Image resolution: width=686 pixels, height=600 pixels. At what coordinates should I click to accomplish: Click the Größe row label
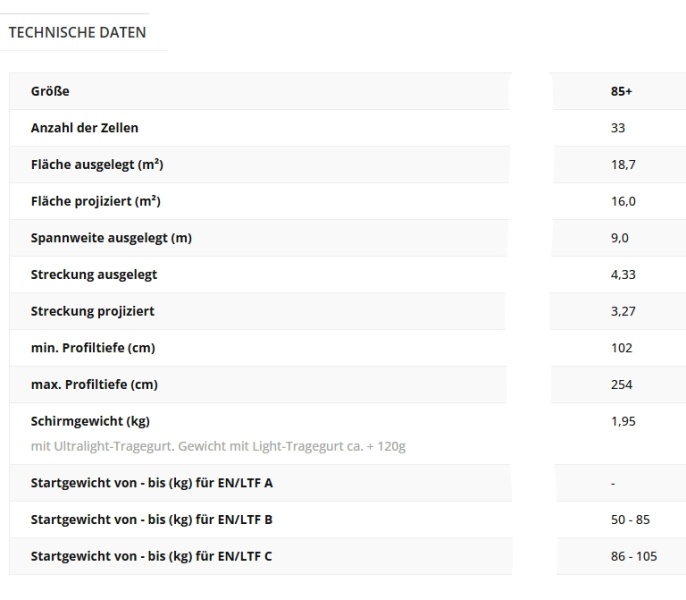point(50,92)
